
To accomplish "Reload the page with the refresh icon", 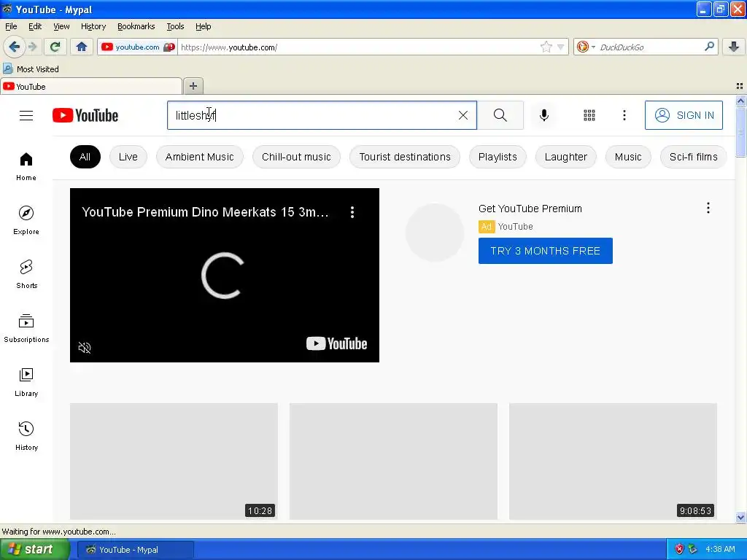I will [55, 47].
